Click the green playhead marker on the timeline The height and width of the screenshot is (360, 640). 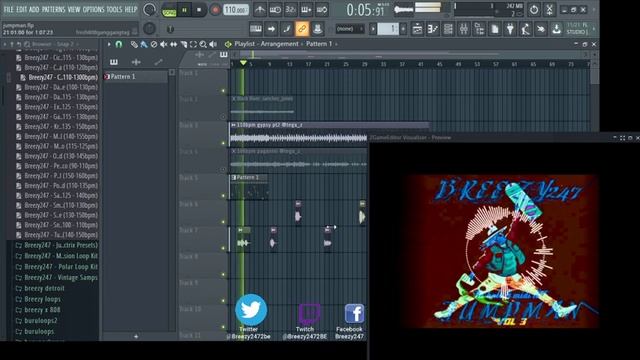(x=243, y=63)
